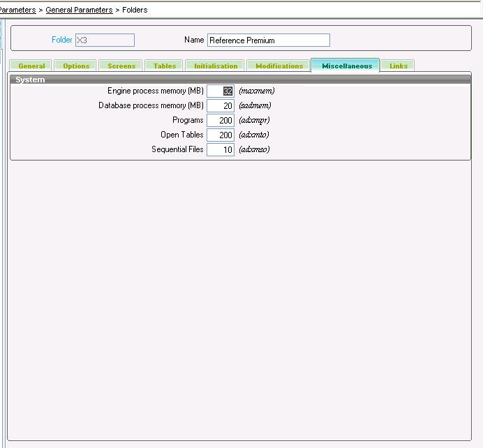The image size is (483, 448).
Task: Click the Programs label
Action: pyautogui.click(x=188, y=120)
